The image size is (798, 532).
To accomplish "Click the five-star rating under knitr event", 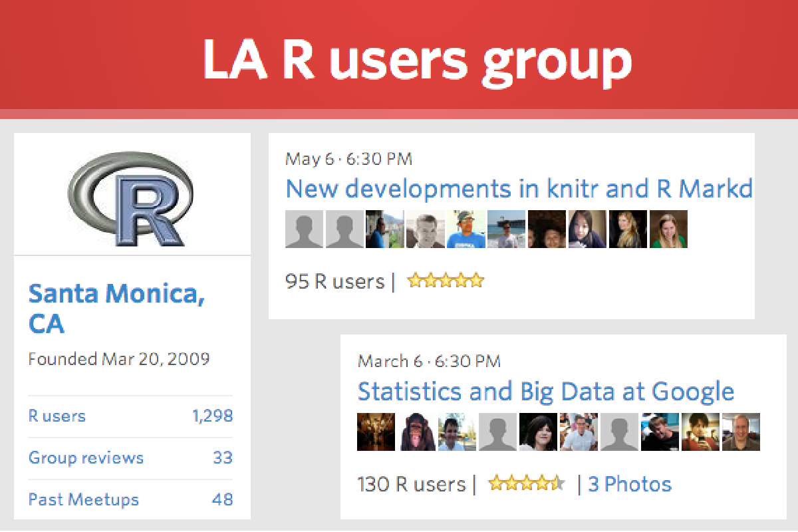I will click(x=446, y=281).
